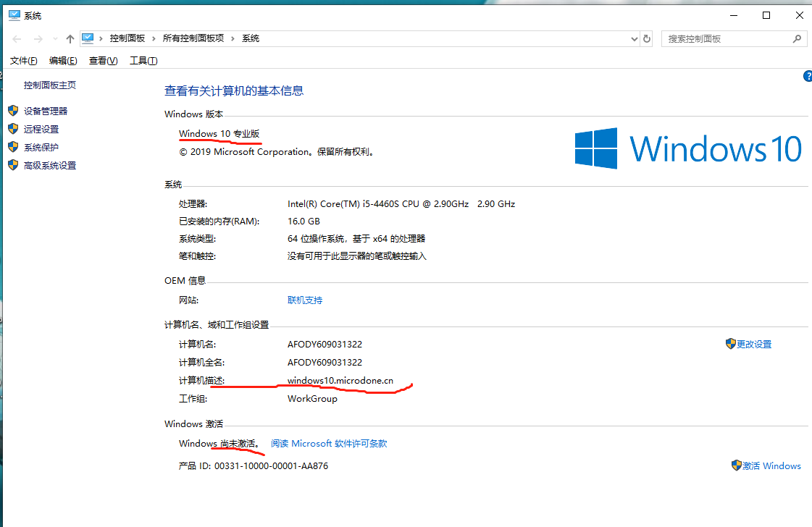Viewport: 812px width, 527px height.
Task: Open the 编辑(E) menu
Action: pos(63,61)
